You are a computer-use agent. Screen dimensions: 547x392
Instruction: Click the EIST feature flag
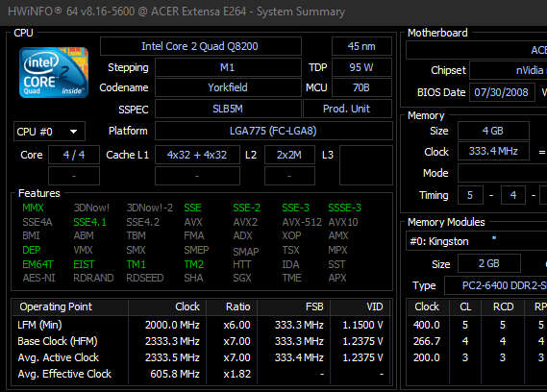tap(84, 264)
